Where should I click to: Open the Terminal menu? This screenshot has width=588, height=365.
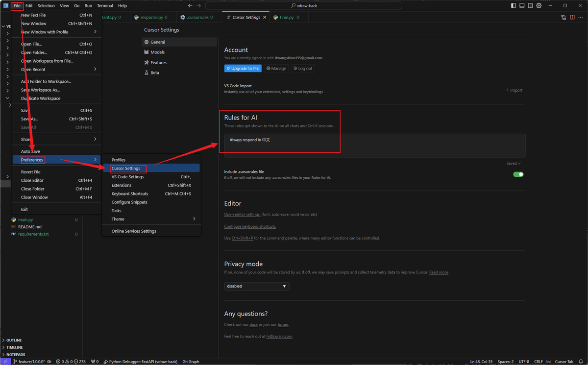[x=105, y=5]
